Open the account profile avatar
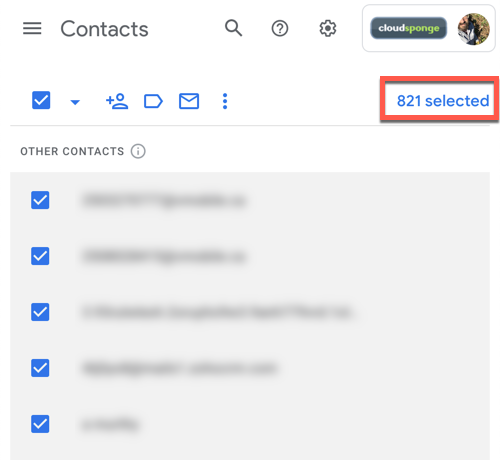Screen dimensions: 500x460 tap(474, 29)
